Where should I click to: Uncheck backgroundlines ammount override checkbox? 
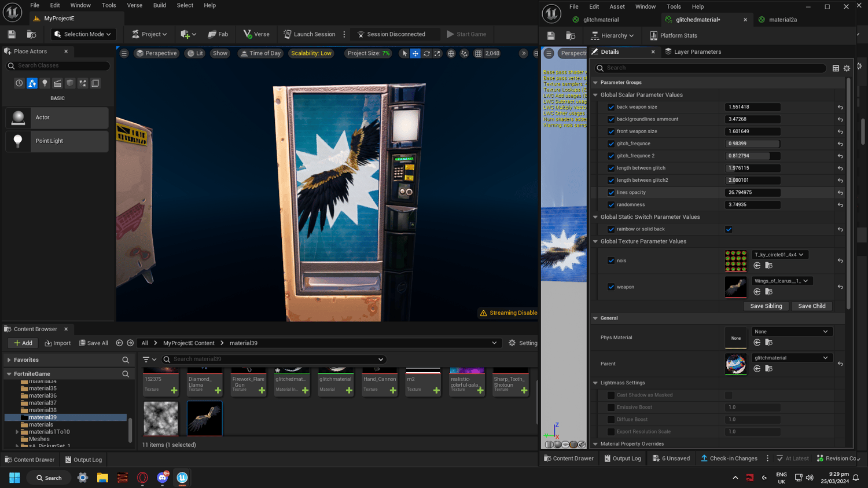point(611,119)
